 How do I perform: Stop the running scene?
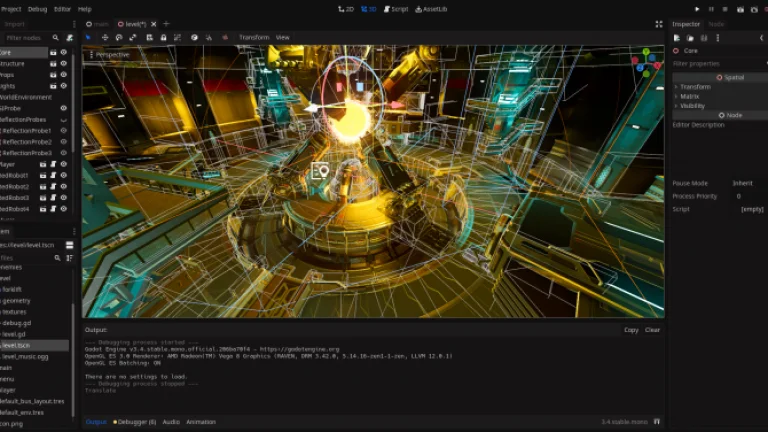(x=725, y=9)
